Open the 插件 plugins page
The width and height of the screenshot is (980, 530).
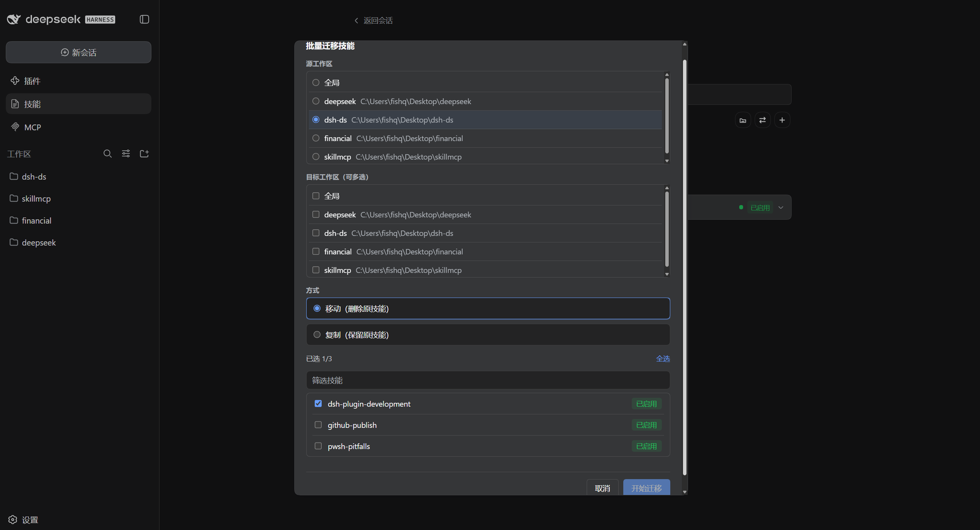(79, 81)
